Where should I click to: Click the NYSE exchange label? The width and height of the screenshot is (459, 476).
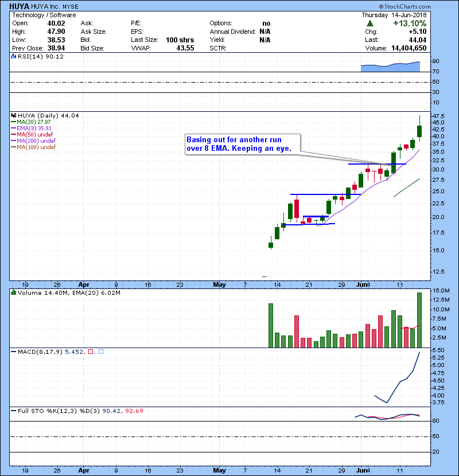tap(71, 7)
